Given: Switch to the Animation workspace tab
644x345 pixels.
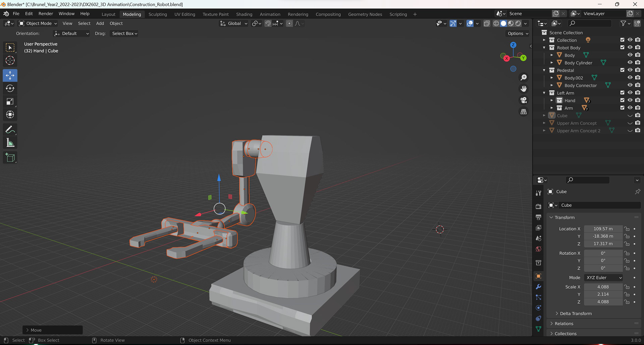Looking at the screenshot, I should click(x=270, y=14).
